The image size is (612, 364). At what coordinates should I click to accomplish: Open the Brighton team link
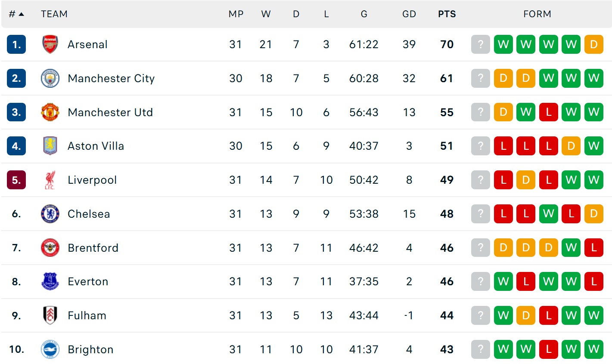point(90,349)
